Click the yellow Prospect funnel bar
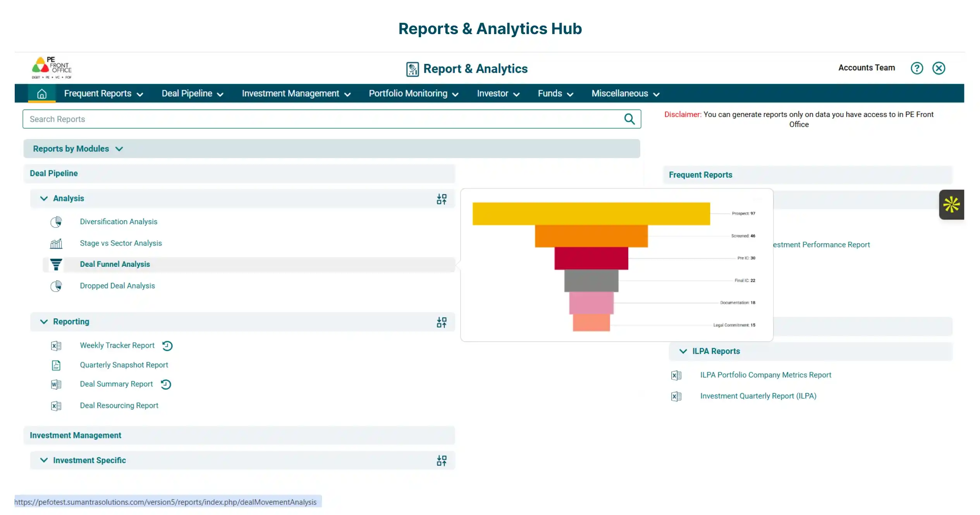This screenshot has width=980, height=515. [591, 214]
